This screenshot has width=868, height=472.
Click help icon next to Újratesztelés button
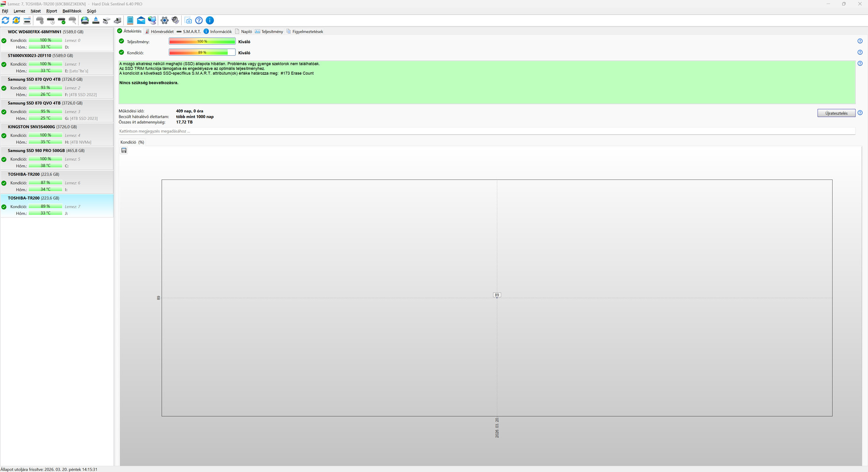(x=860, y=113)
